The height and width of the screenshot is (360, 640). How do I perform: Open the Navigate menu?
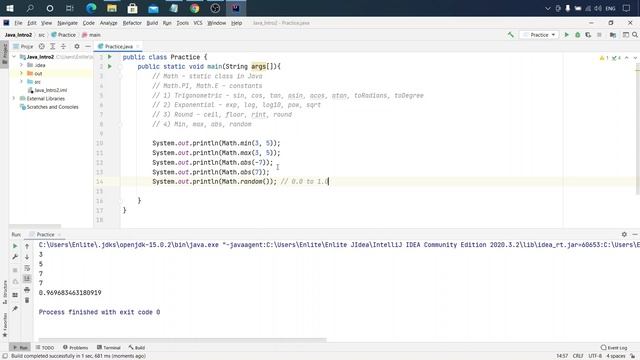coord(67,23)
